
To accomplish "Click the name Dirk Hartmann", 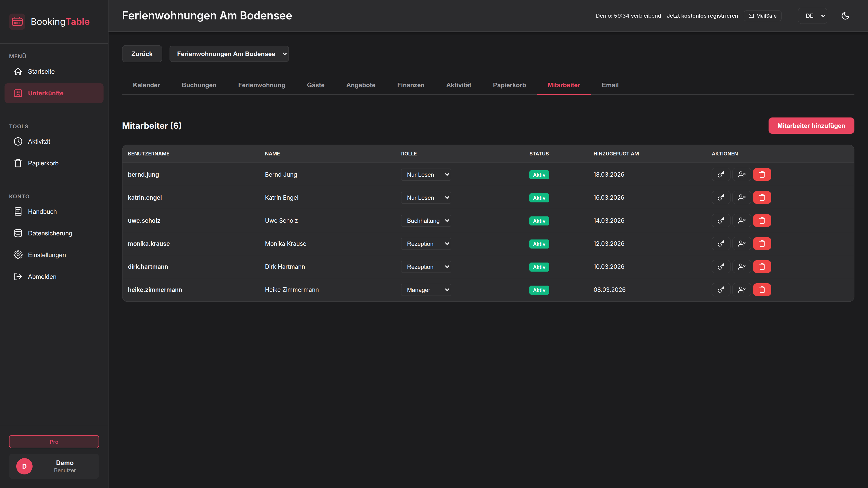I will (x=285, y=267).
